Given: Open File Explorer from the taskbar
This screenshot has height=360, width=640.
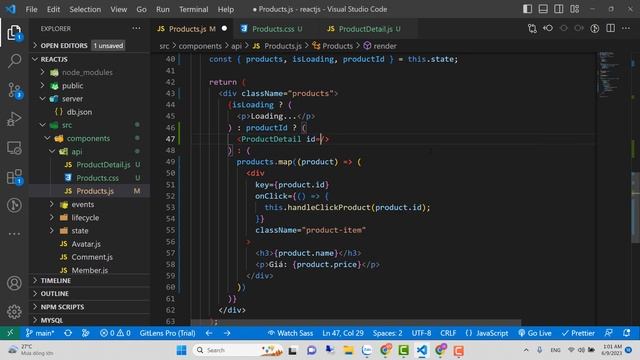Looking at the screenshot, I should [348, 350].
